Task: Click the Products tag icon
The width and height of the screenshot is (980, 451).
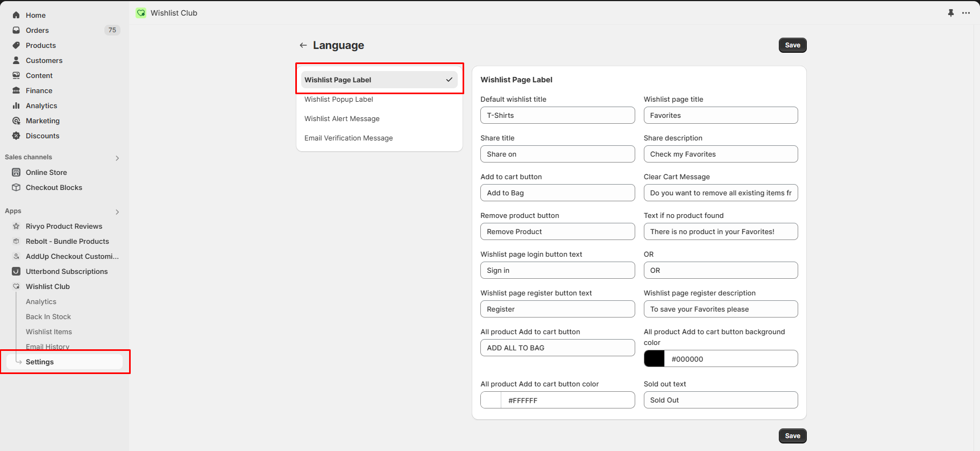Action: (x=16, y=45)
